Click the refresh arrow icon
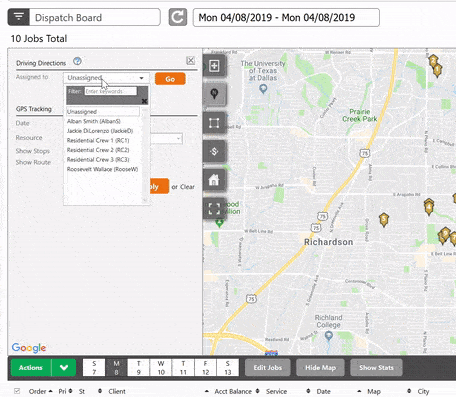 pos(177,17)
